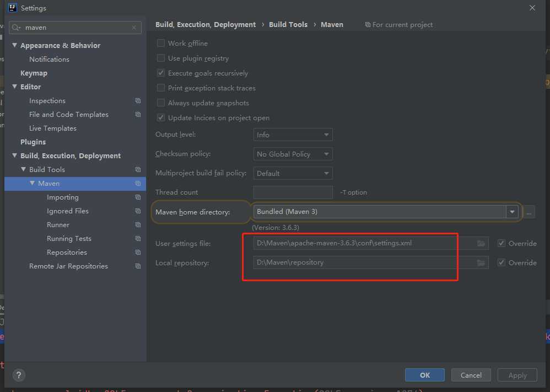The width and height of the screenshot is (550, 392).
Task: Click into the Thread count field
Action: tap(293, 192)
